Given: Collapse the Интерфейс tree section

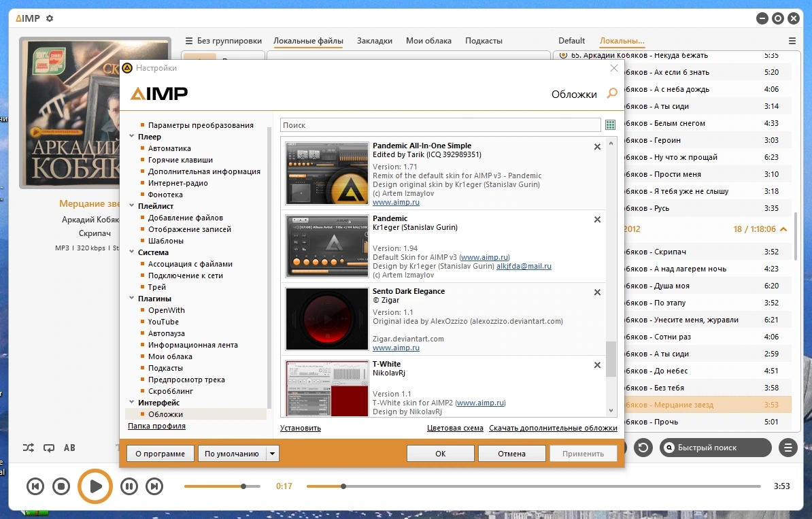Looking at the screenshot, I should coord(131,402).
